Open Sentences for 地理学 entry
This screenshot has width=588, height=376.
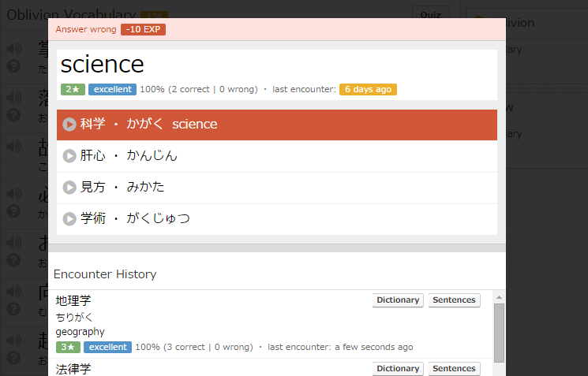(x=454, y=300)
